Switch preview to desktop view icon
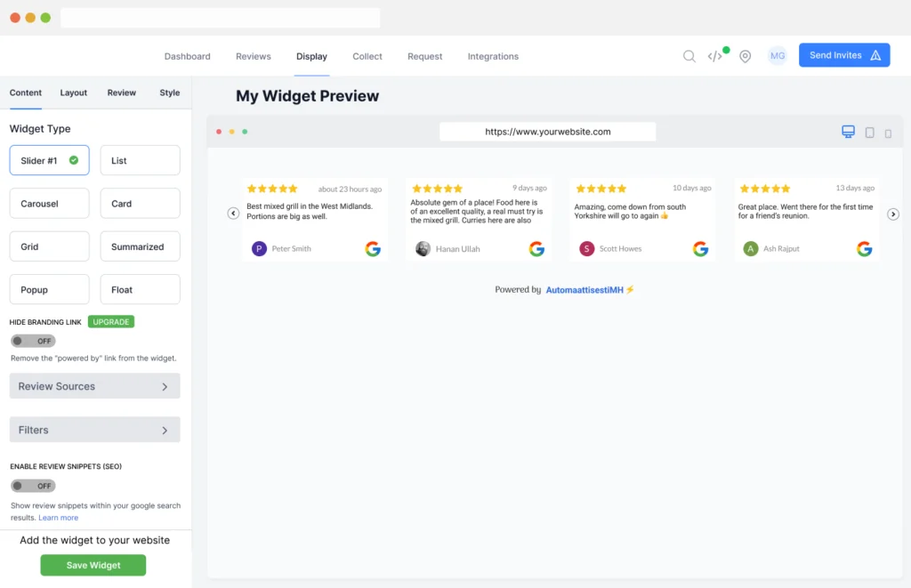This screenshot has width=911, height=588. (848, 132)
